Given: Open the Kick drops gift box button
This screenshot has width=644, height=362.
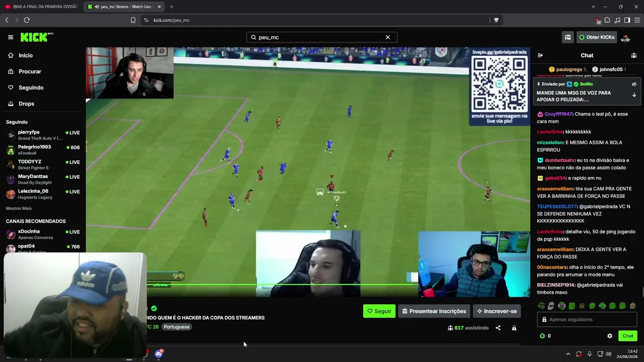Looking at the screenshot, I should point(568,37).
